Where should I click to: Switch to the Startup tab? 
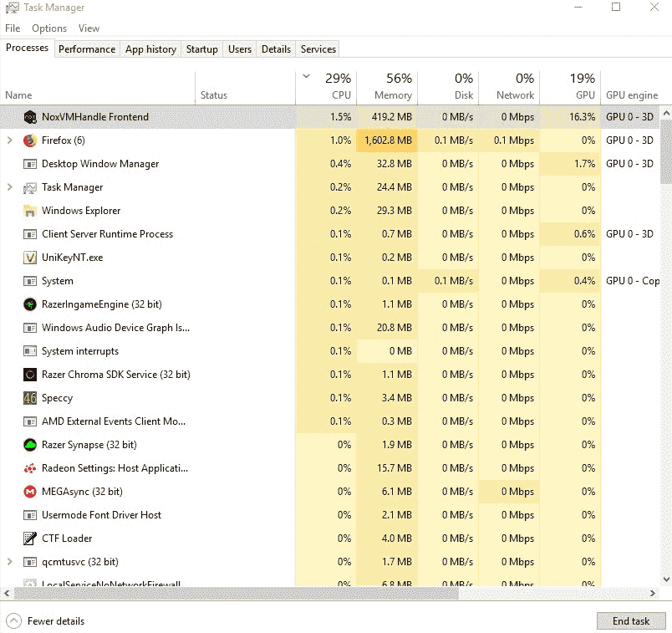pos(202,49)
